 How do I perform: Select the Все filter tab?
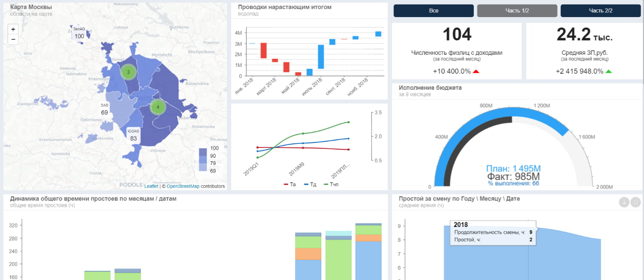tap(434, 11)
